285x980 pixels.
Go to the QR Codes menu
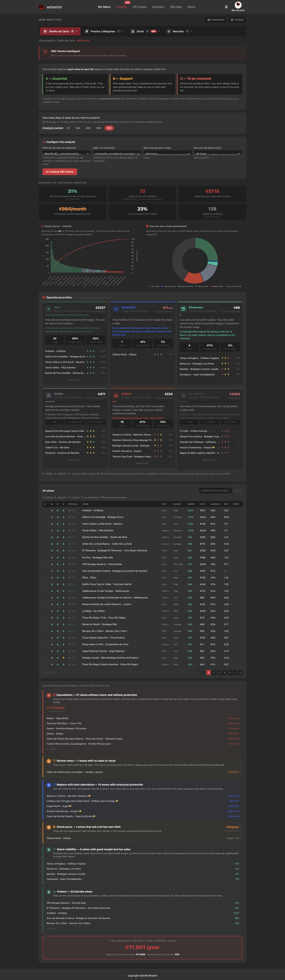click(x=139, y=7)
